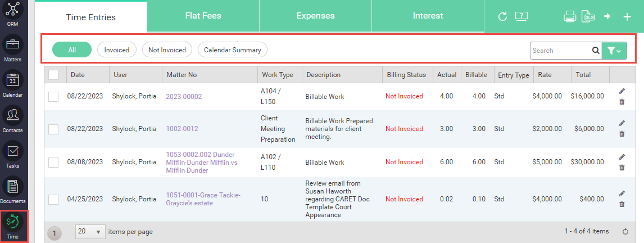
Task: Check the 2023-00002 row checkbox
Action: pos(53,97)
